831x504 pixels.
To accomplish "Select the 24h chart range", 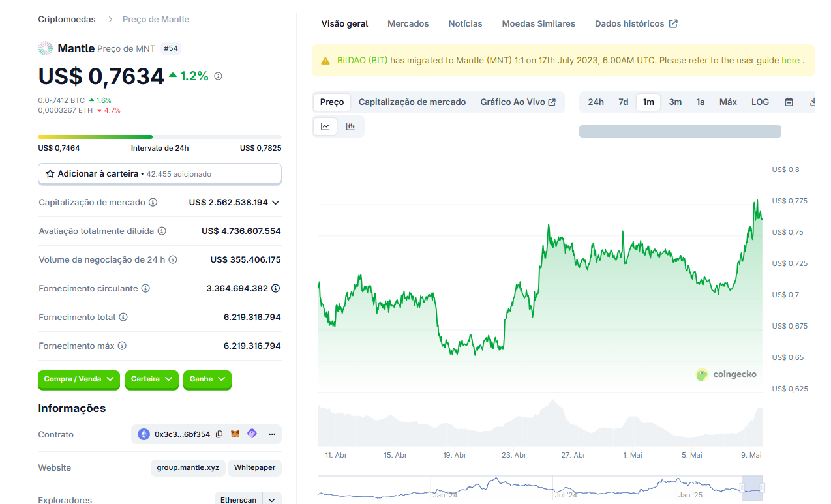I will (x=596, y=102).
